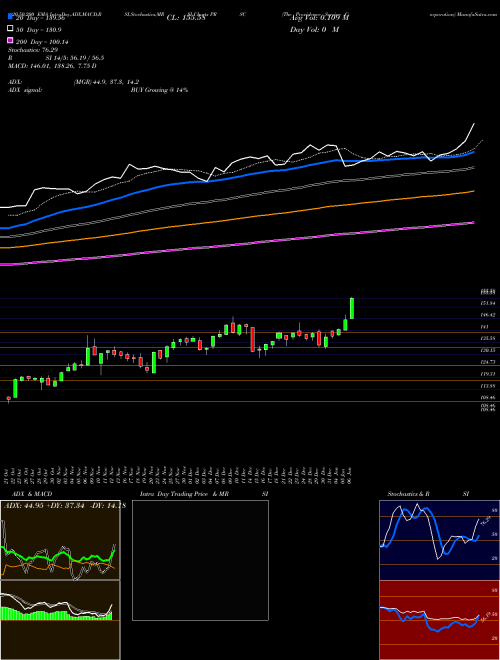Click the CL closing price value
This screenshot has height=660, width=500.
point(186,18)
